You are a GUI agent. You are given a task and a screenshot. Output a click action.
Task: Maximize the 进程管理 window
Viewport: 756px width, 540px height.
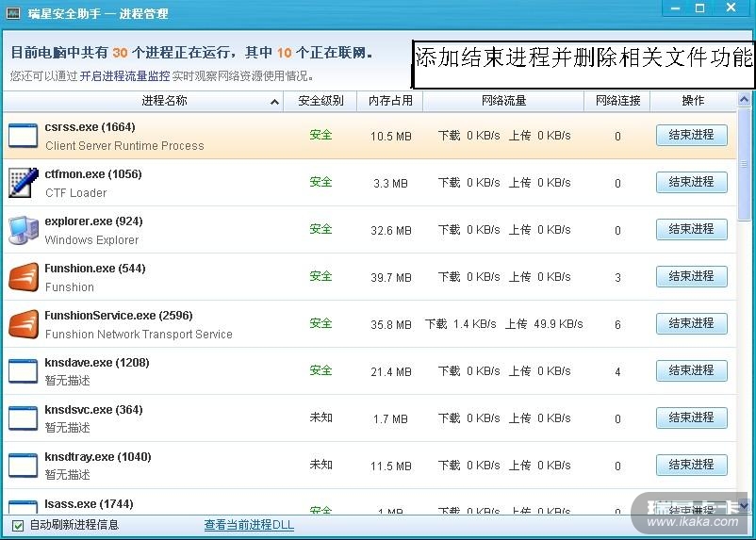pos(700,8)
